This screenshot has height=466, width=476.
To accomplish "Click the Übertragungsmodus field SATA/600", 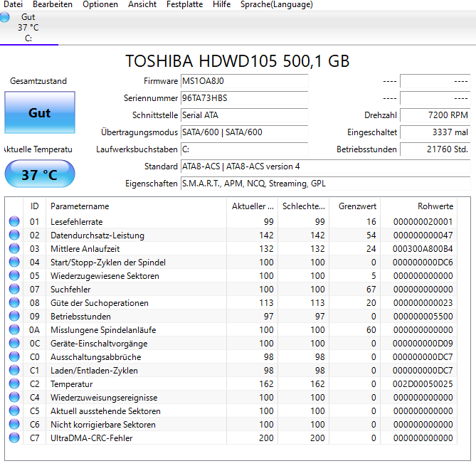I will click(244, 132).
